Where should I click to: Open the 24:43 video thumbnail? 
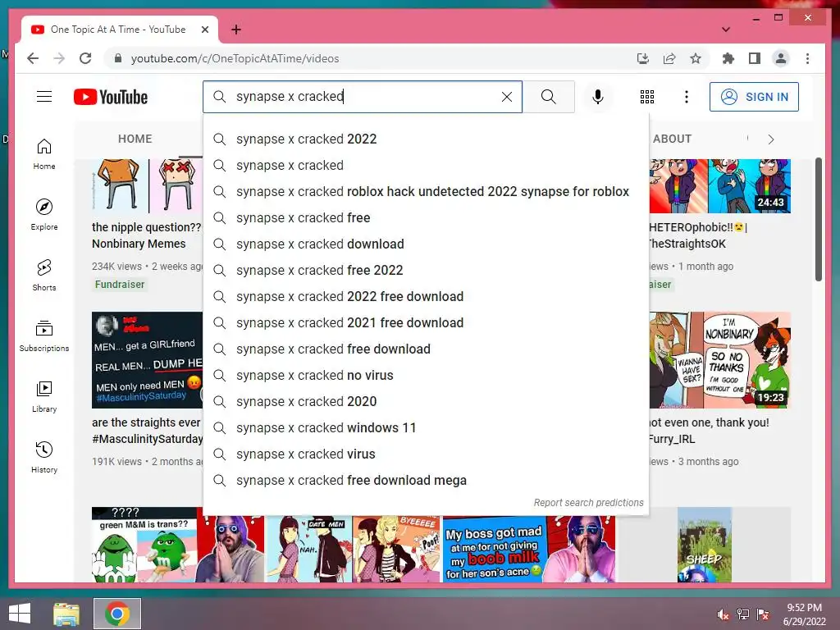tap(720, 186)
